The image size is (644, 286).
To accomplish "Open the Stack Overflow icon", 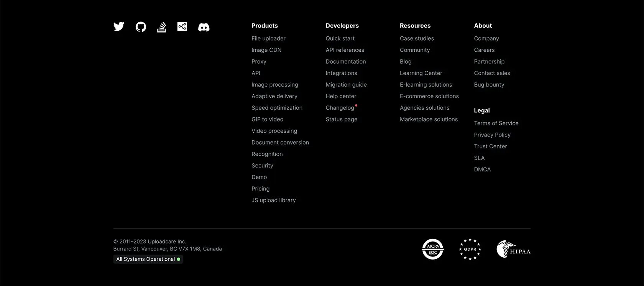I will [x=161, y=27].
